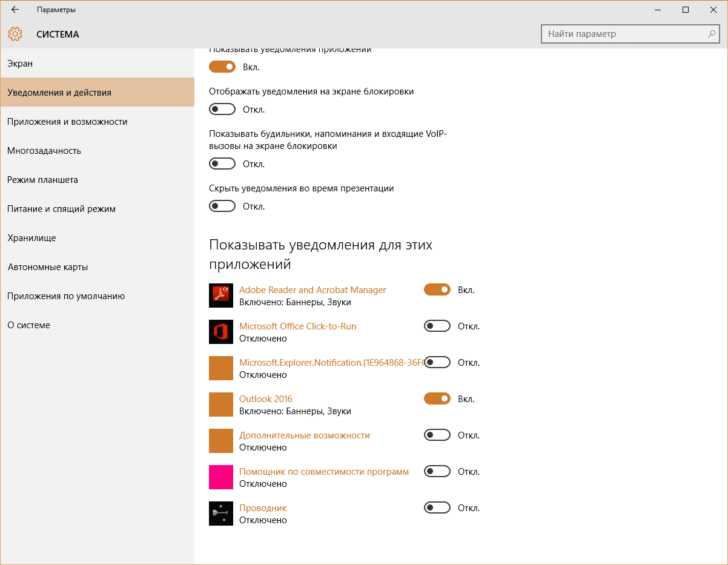The image size is (728, 565).
Task: Open Outlook 2016 notification settings link
Action: [265, 399]
